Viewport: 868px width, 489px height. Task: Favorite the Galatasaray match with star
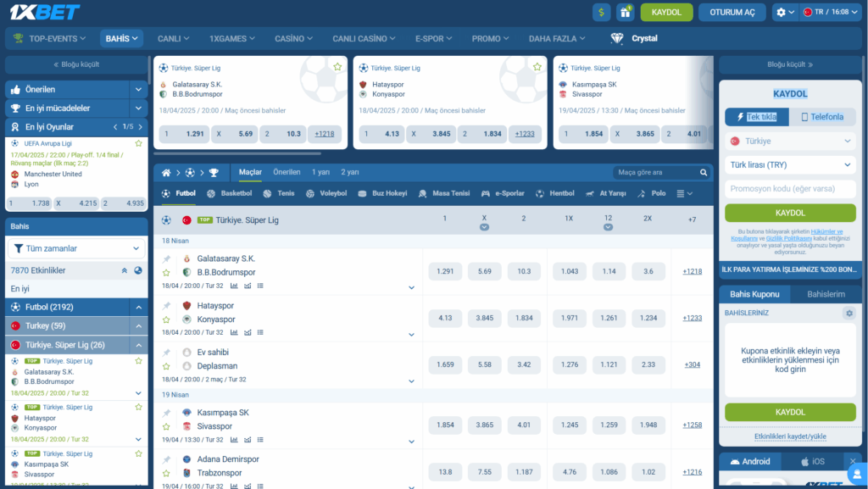coord(167,272)
